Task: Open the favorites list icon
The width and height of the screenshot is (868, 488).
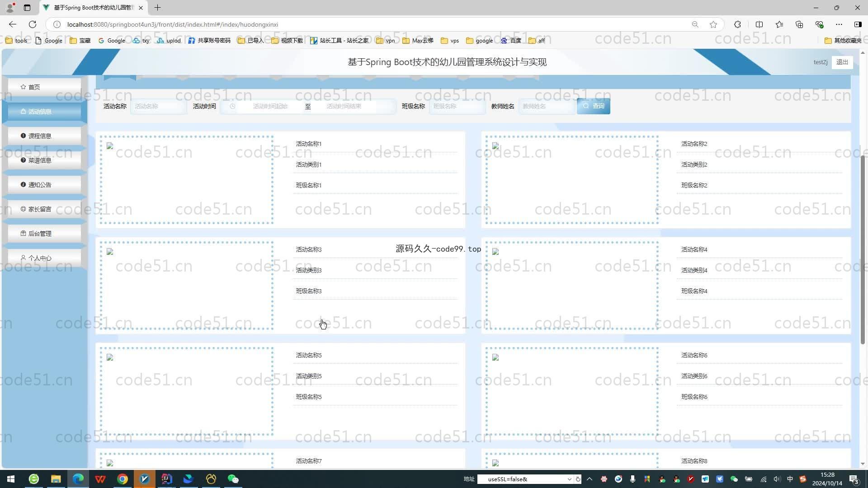Action: point(779,24)
